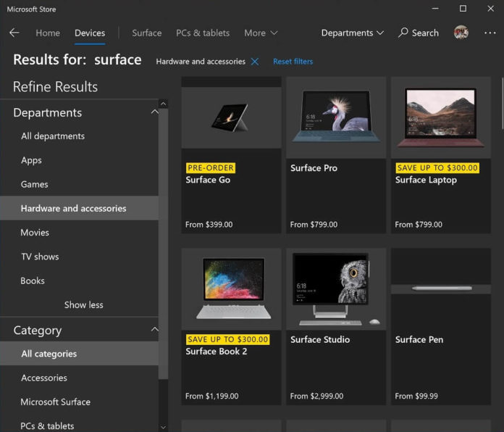Filter by Apps department
This screenshot has height=432, width=504.
point(79,160)
